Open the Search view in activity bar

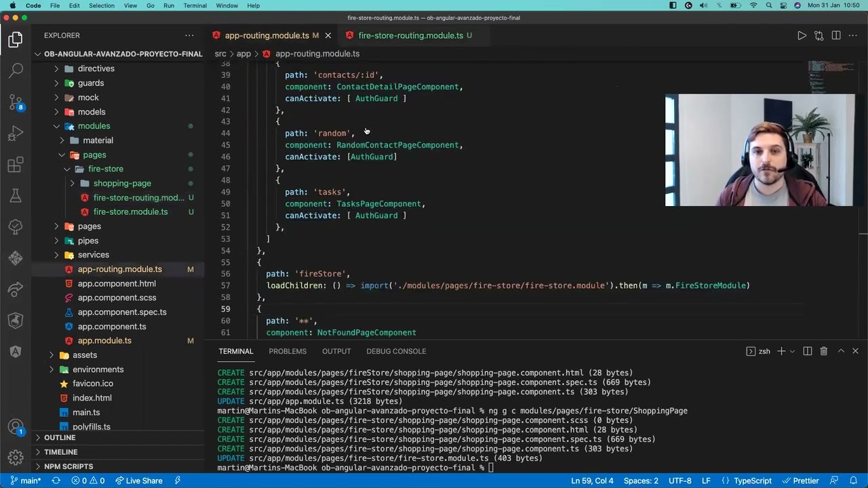(x=16, y=70)
